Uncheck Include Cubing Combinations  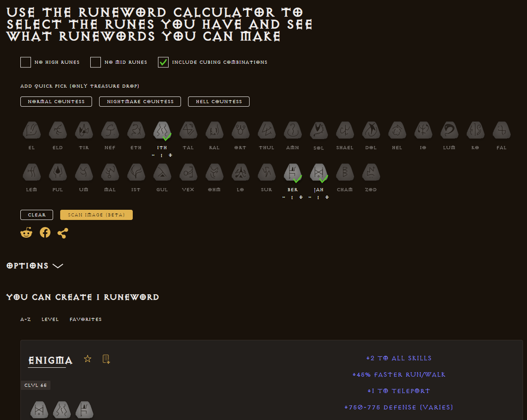(163, 62)
